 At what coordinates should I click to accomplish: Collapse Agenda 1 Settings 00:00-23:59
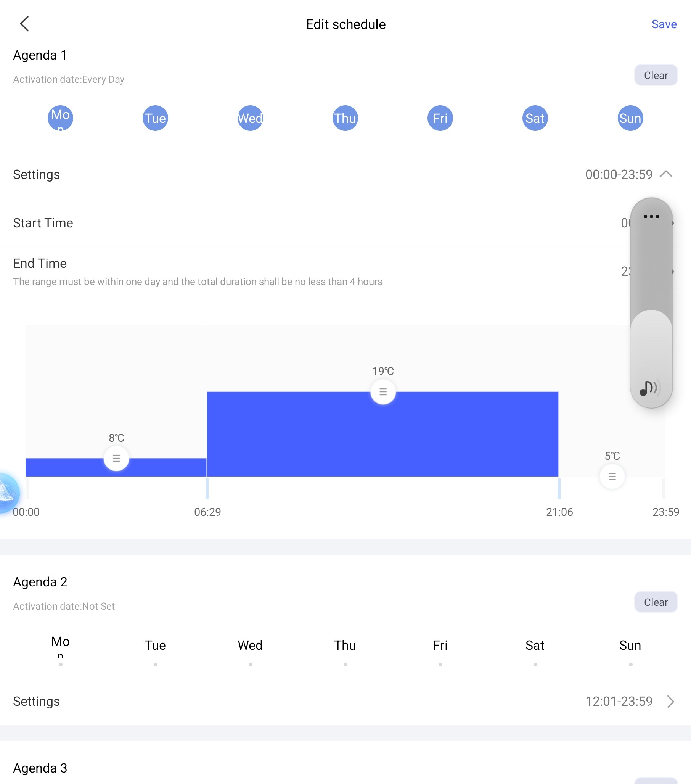coord(666,174)
